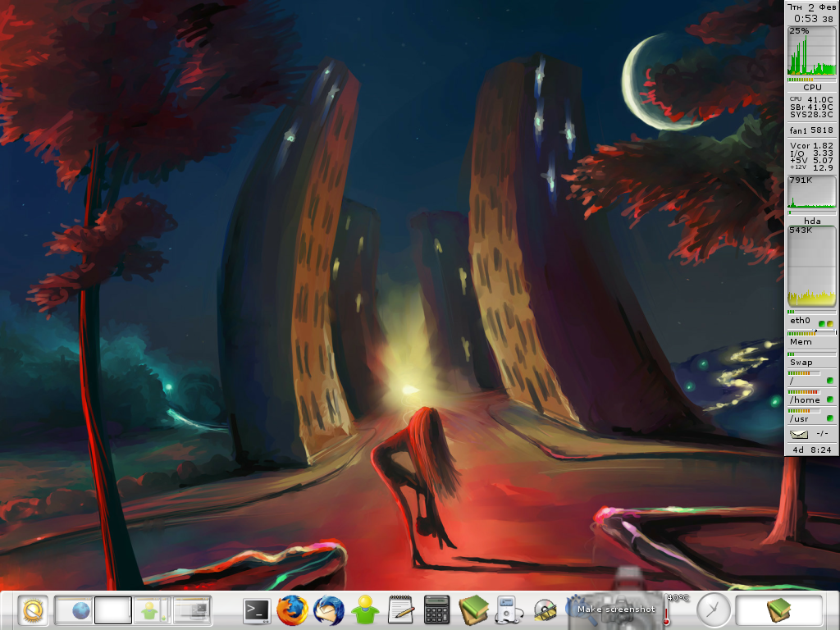Click the eth0 interface label
840x630 pixels.
[x=800, y=321]
